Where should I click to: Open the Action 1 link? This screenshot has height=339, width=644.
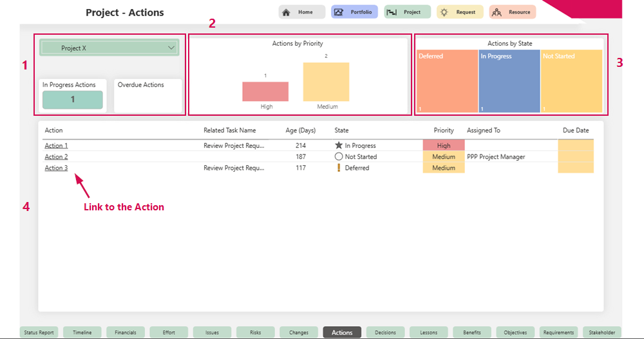coord(56,146)
